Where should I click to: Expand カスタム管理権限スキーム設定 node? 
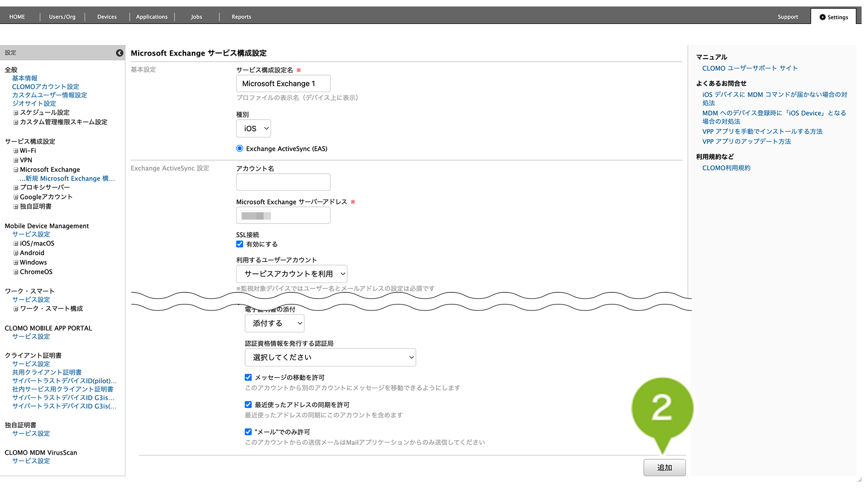[x=16, y=122]
